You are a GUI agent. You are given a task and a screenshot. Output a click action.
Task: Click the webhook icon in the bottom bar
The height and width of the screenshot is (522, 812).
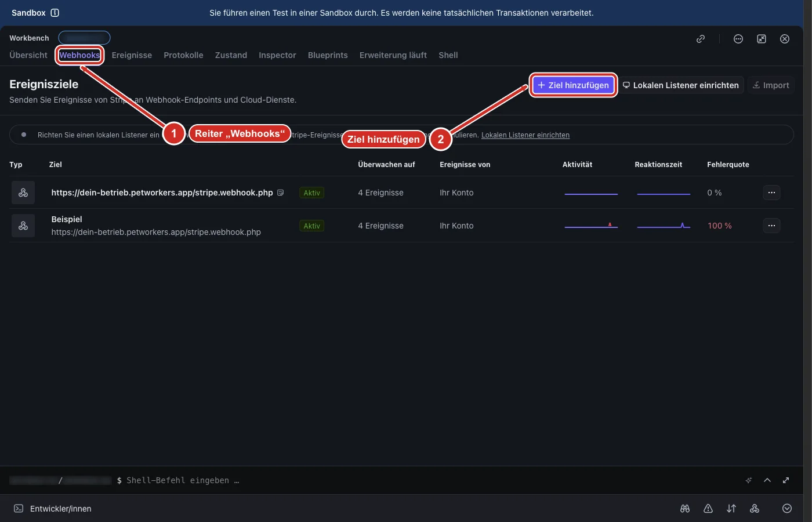(755, 509)
